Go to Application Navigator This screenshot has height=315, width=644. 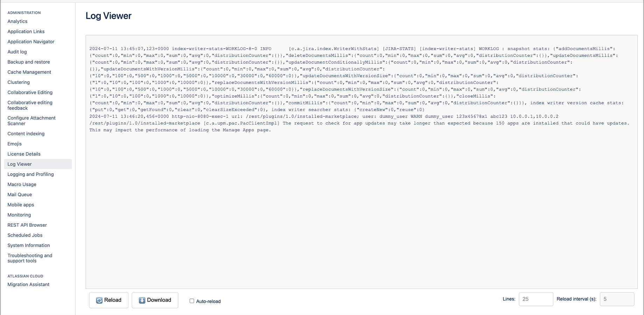click(x=31, y=42)
